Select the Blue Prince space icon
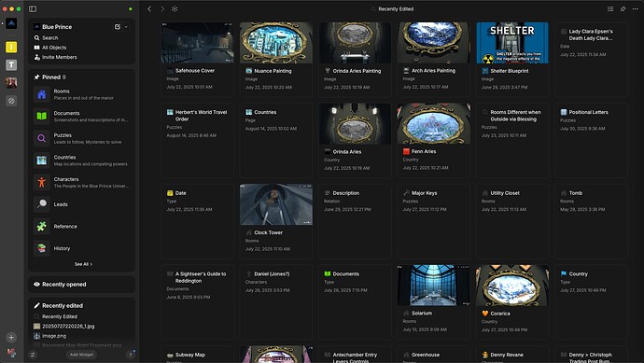The image size is (644, 363). (11, 23)
